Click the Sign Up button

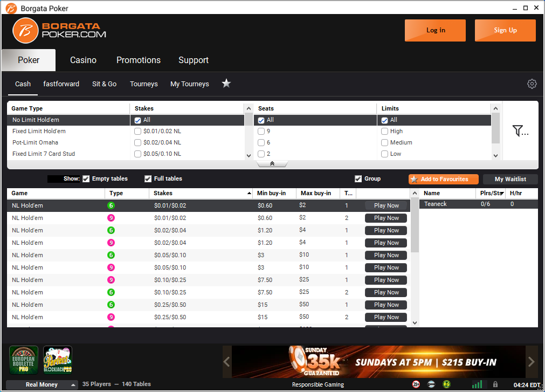(x=505, y=30)
